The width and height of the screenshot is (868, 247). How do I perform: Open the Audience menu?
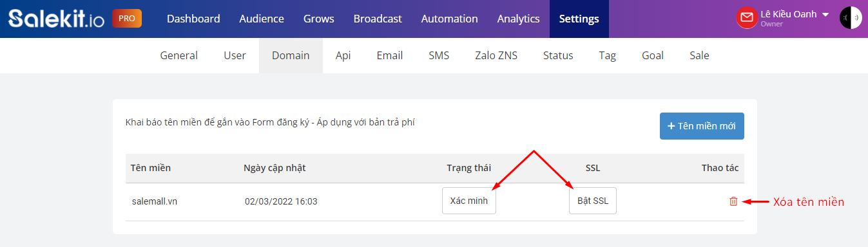coord(262,19)
